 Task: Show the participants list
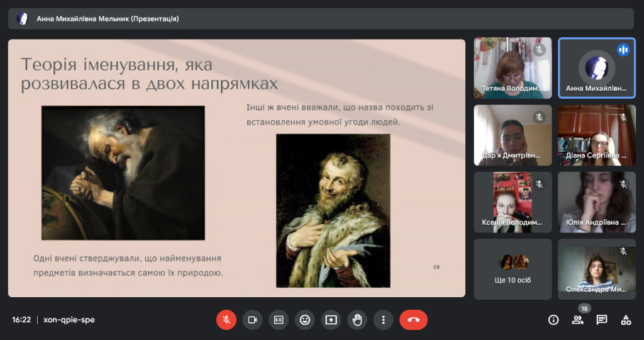pos(577,320)
